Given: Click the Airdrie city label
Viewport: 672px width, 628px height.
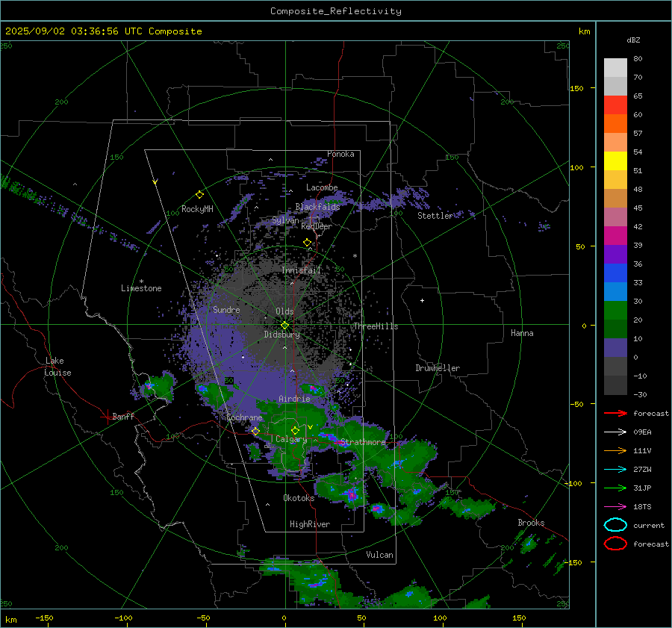Looking at the screenshot, I should [x=294, y=399].
